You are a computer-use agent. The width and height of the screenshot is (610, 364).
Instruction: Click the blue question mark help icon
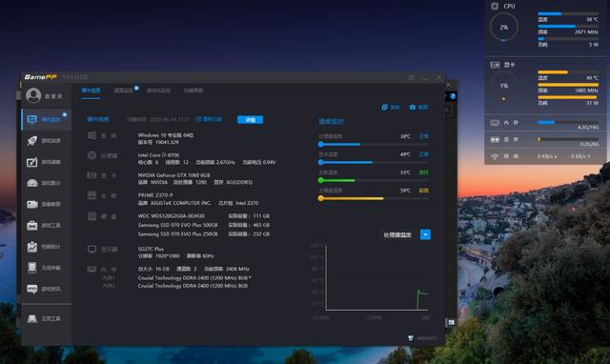[453, 96]
